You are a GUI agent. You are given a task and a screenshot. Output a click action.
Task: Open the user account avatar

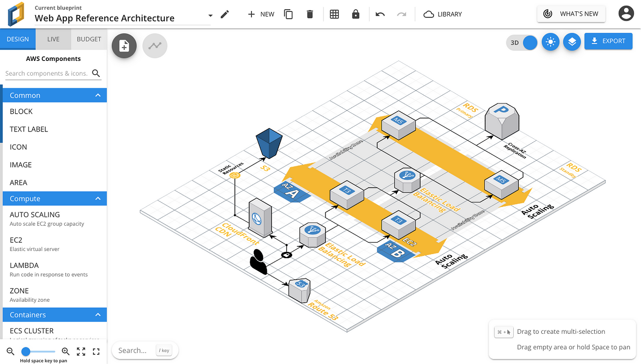626,14
